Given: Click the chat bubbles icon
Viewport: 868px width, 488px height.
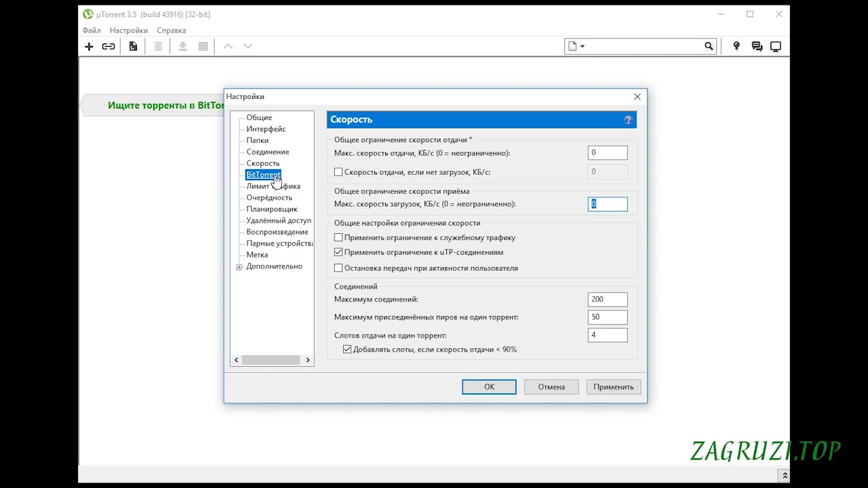Looking at the screenshot, I should [757, 47].
